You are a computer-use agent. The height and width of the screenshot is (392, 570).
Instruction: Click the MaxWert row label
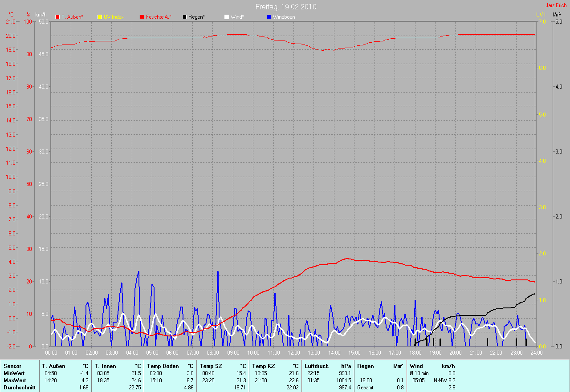click(x=15, y=380)
